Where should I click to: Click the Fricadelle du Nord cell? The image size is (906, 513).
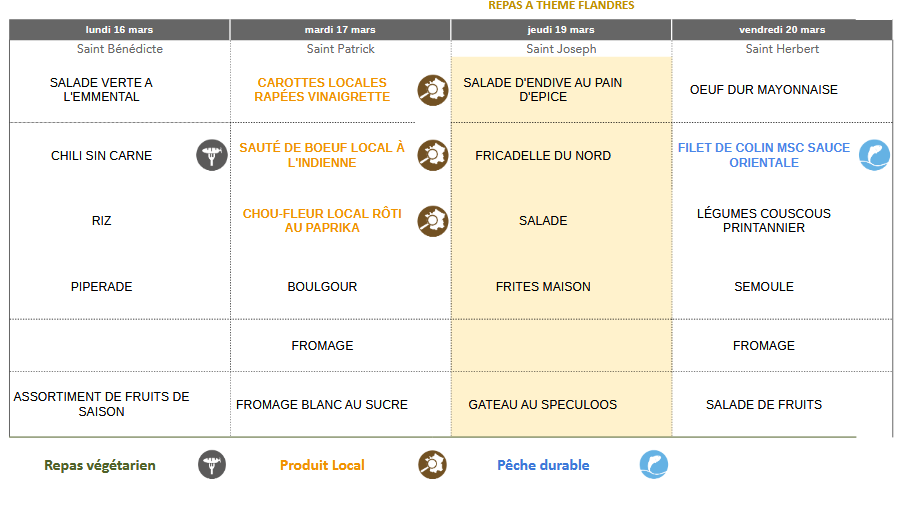pos(543,156)
